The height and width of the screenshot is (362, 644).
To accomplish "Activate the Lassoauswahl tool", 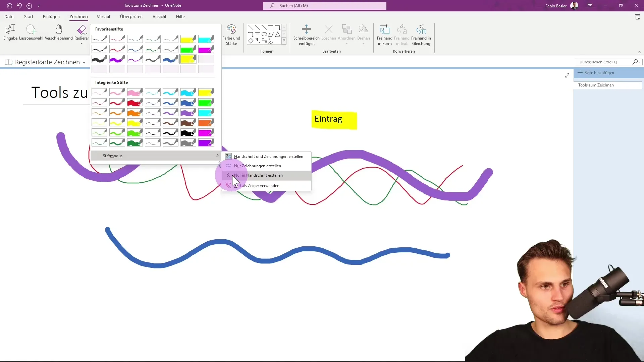I will [x=31, y=33].
